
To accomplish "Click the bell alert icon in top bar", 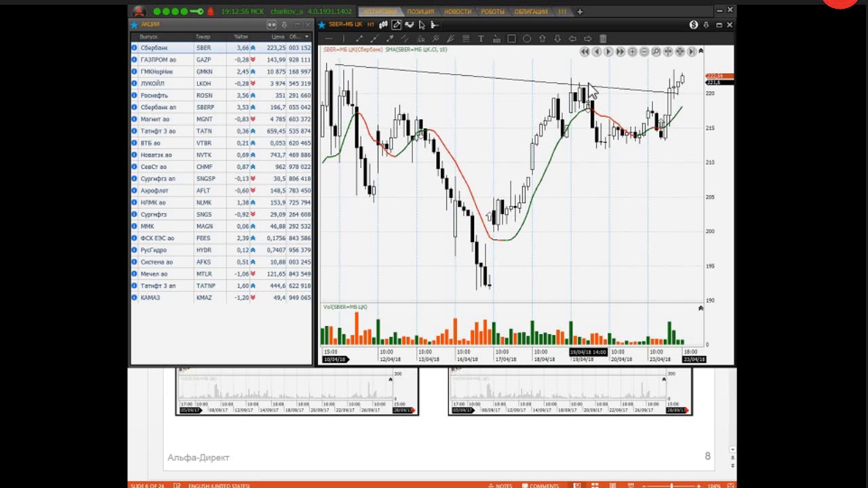I will tap(210, 12).
